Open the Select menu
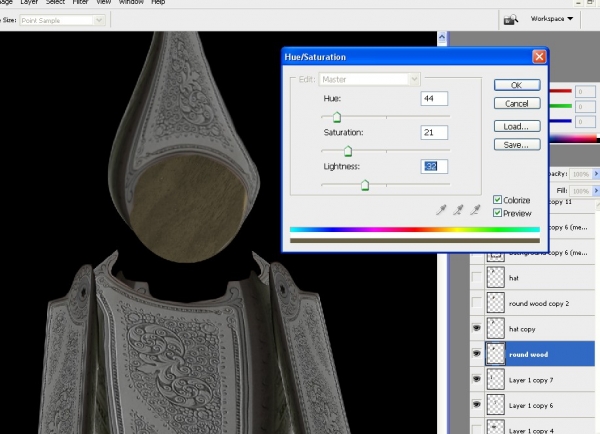This screenshot has width=600, height=434. (x=55, y=2)
